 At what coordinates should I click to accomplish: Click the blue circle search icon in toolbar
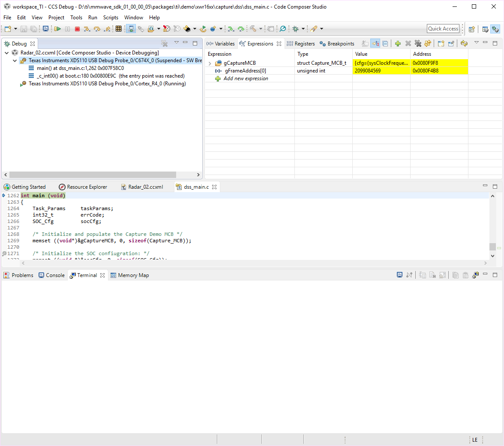(x=282, y=29)
